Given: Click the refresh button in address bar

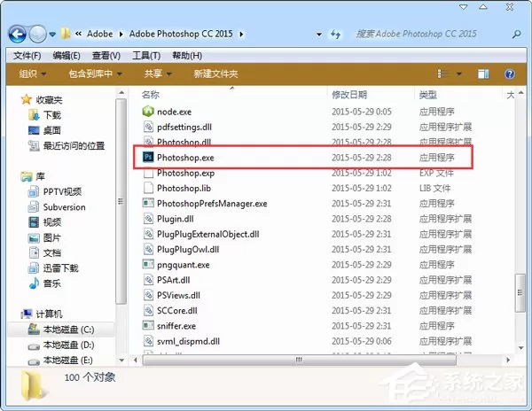Looking at the screenshot, I should click(335, 35).
